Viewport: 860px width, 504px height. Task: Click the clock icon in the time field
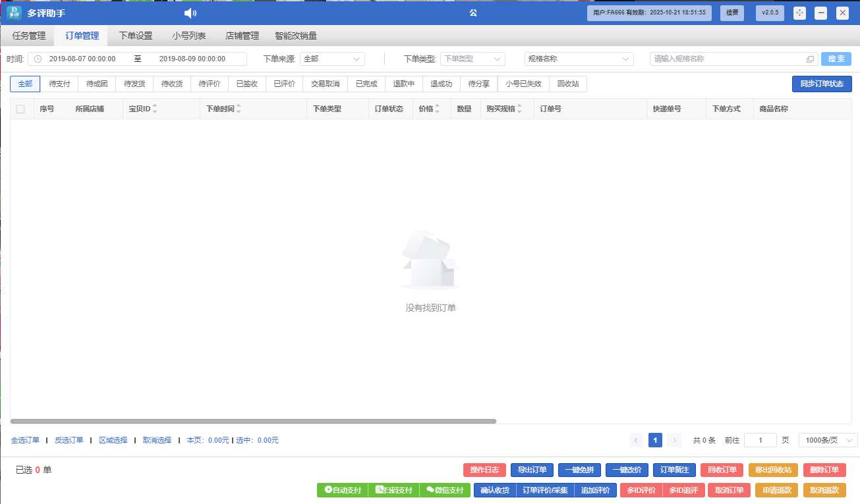coord(38,59)
